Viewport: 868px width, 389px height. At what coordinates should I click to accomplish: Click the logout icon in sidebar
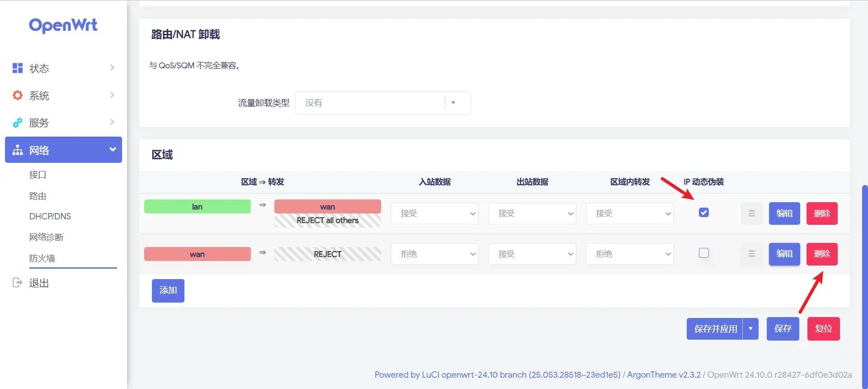click(x=18, y=283)
